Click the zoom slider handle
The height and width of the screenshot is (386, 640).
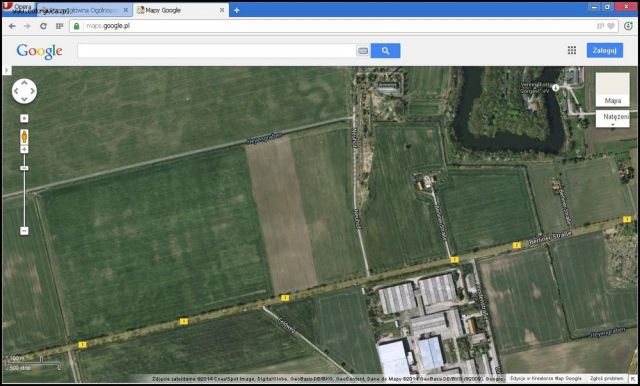pos(24,168)
